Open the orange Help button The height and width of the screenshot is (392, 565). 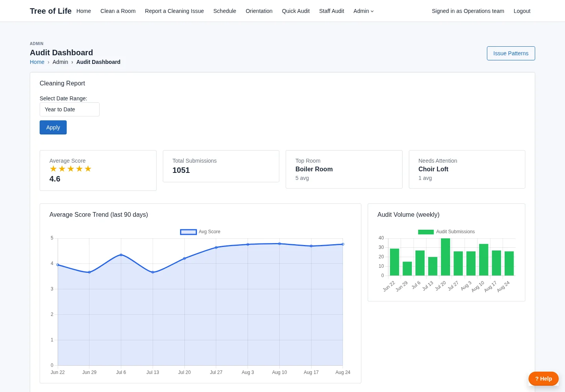pyautogui.click(x=543, y=379)
